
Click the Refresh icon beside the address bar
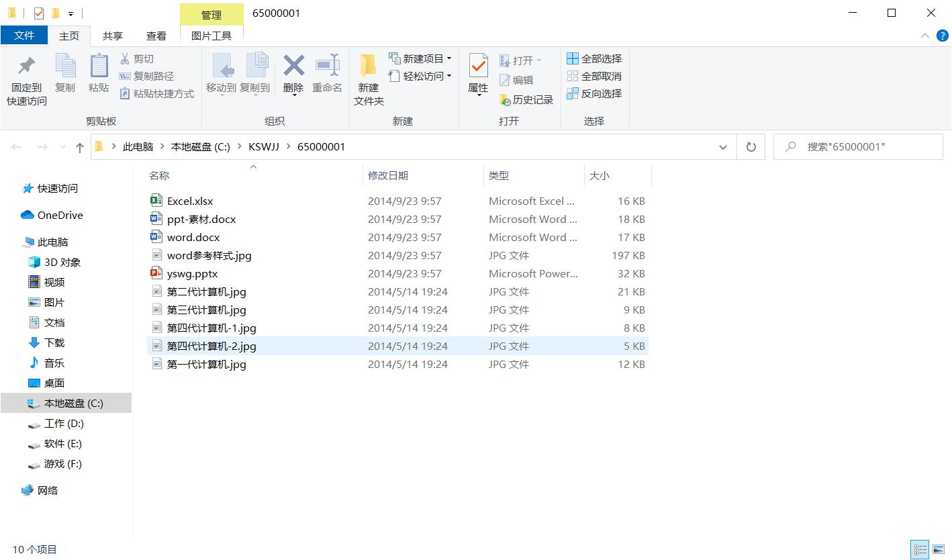click(x=751, y=146)
